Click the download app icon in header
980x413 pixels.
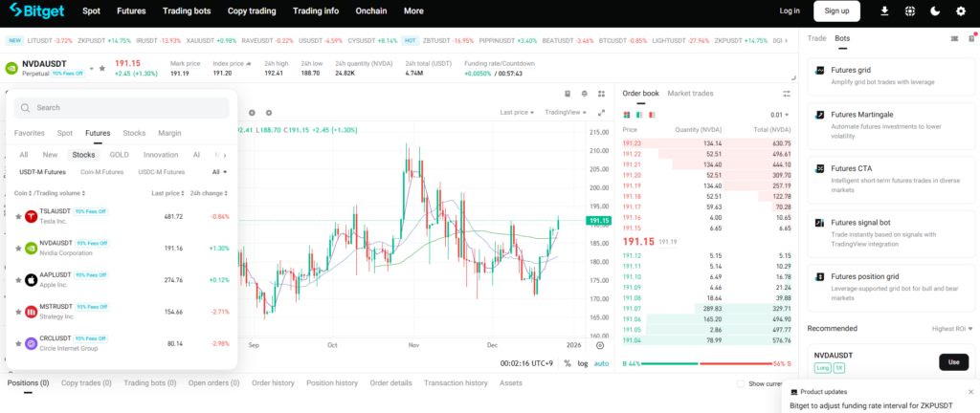(x=883, y=11)
